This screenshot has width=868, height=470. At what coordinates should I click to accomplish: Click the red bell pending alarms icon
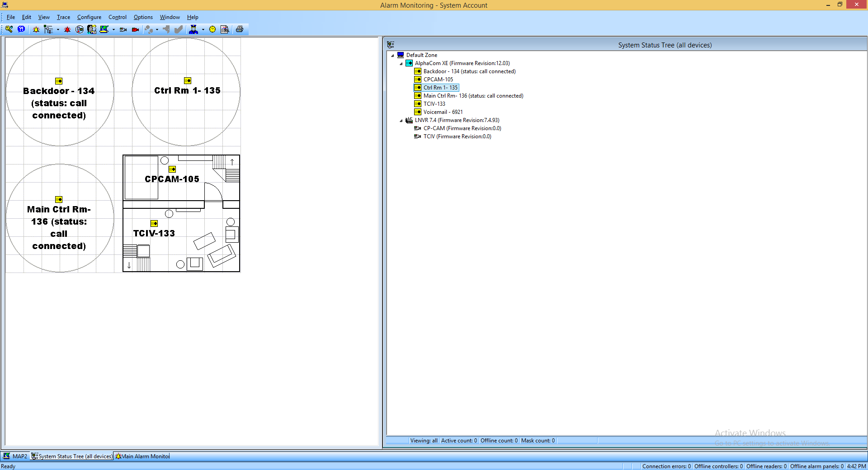(x=67, y=29)
